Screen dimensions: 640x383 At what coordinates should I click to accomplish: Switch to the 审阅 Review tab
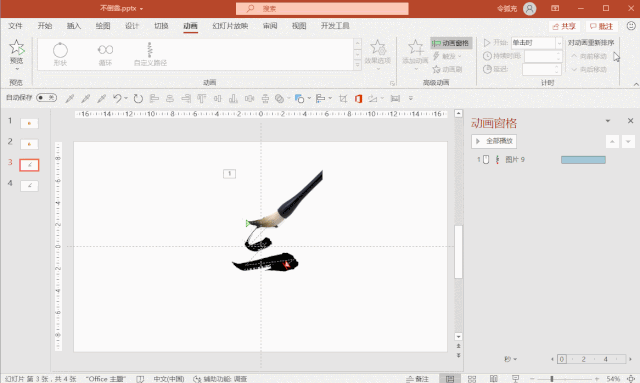(x=270, y=26)
